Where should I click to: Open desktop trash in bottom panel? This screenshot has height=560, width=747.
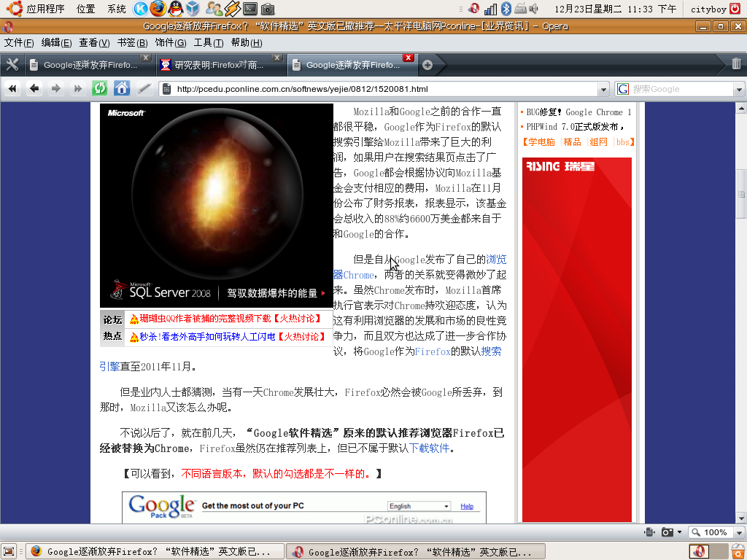738,551
